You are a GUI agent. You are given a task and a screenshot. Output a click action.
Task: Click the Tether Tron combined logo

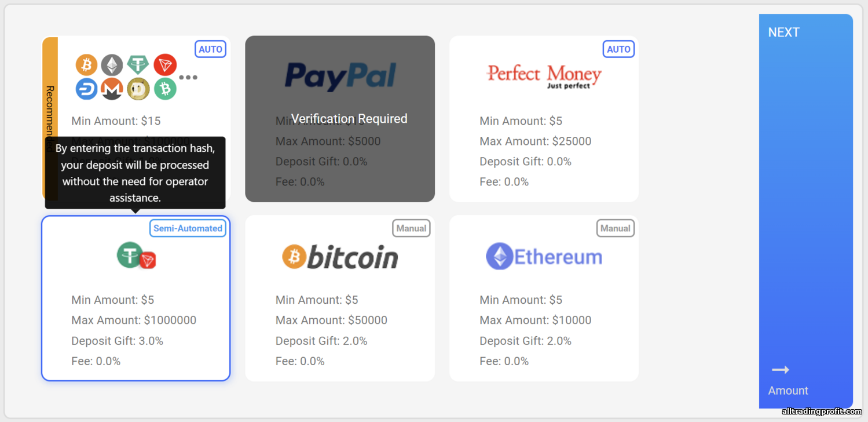tap(137, 256)
